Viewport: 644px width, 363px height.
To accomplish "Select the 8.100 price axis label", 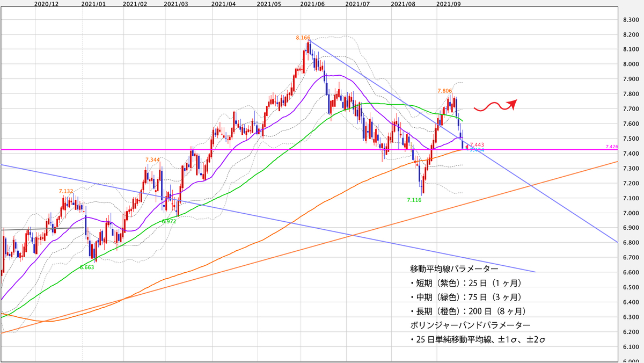I will 630,49.
